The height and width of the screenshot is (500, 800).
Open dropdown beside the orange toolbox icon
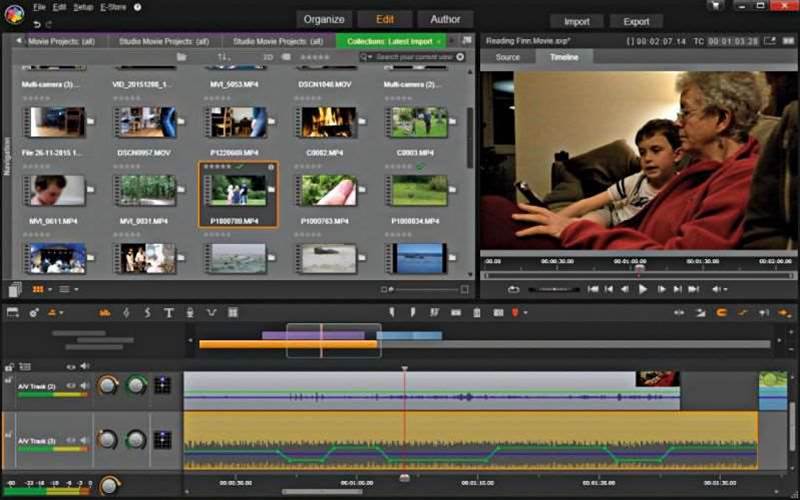tap(61, 313)
